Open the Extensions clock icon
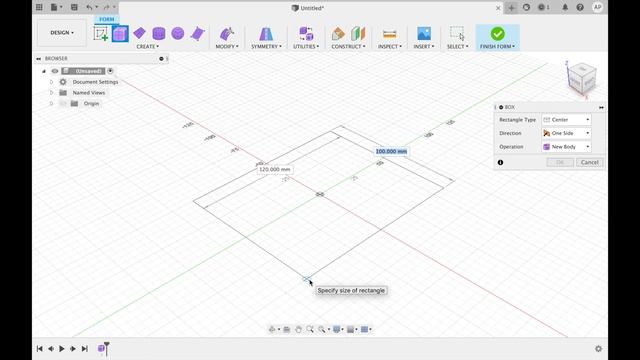Screen dimensions: 640x360 click(527, 7)
